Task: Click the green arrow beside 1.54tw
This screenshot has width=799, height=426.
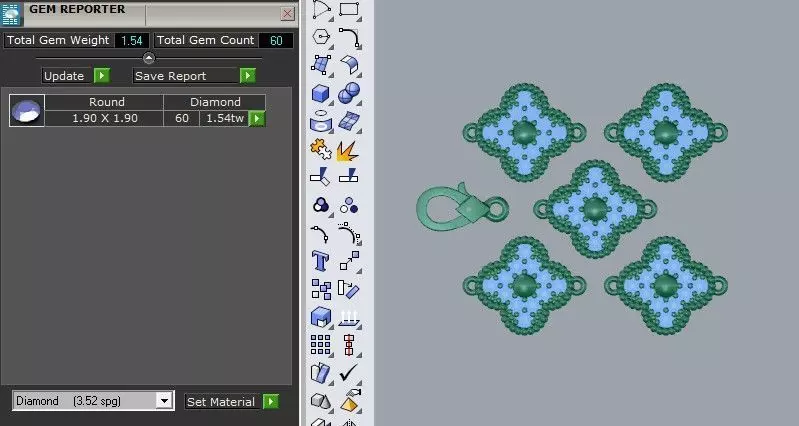Action: click(x=257, y=119)
